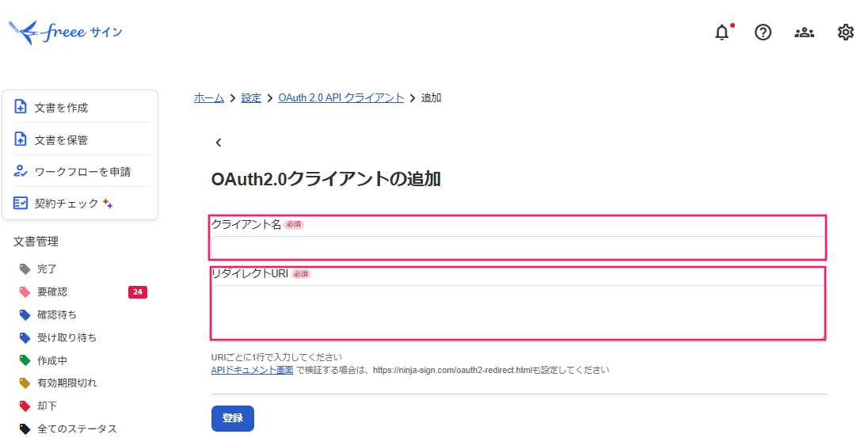Click the yellow tag icon for 有効期限切れ

[25, 383]
